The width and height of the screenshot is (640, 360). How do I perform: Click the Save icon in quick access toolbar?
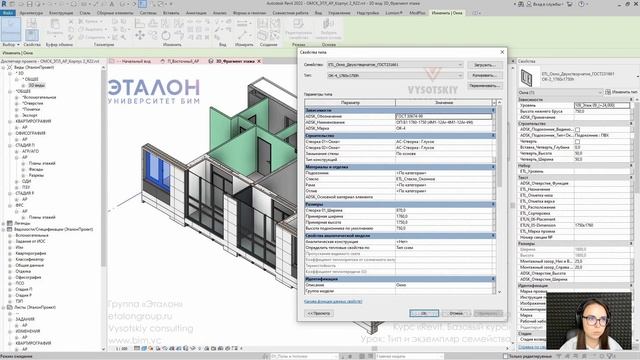coord(29,4)
